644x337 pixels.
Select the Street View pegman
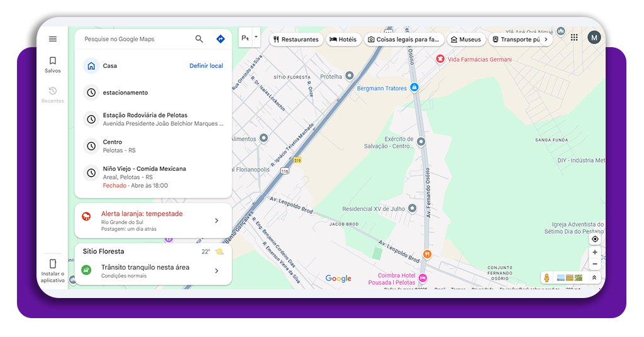(547, 278)
